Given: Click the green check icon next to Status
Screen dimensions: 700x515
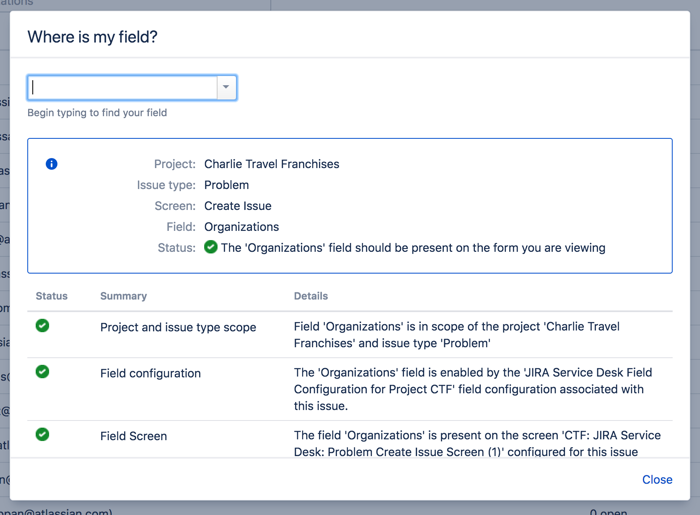Looking at the screenshot, I should tap(211, 247).
